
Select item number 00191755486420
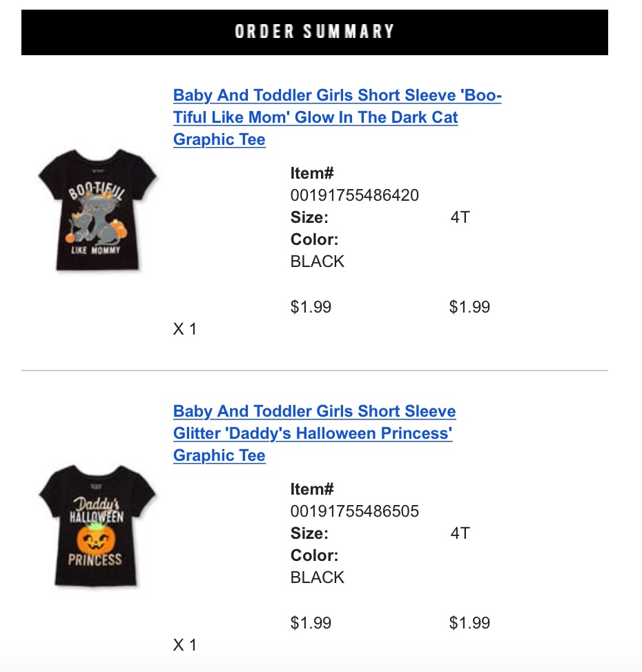(x=354, y=195)
